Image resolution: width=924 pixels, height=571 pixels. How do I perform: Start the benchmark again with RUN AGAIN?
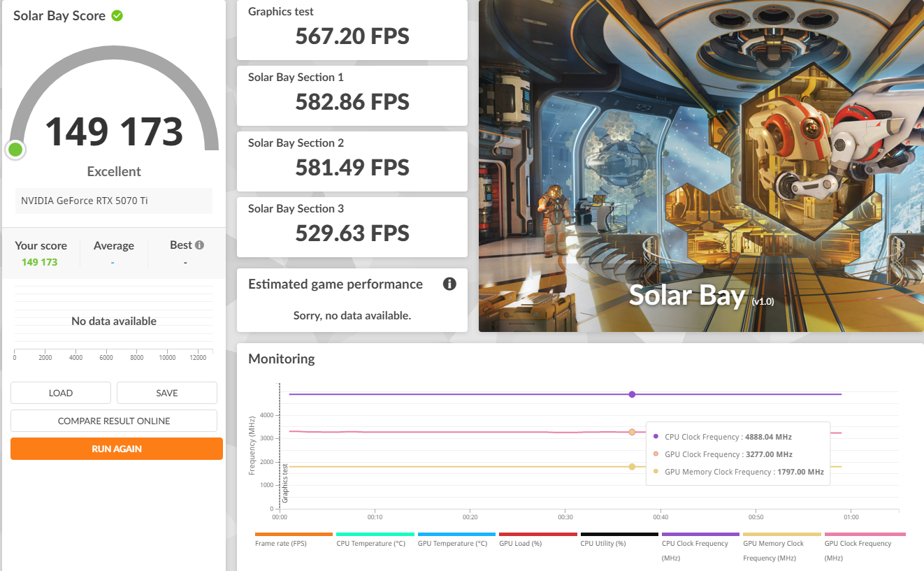point(117,449)
